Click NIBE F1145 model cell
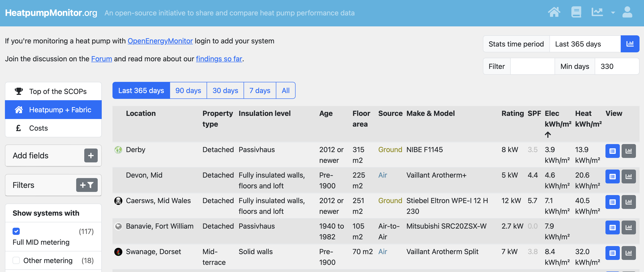The width and height of the screenshot is (644, 272). click(x=424, y=149)
